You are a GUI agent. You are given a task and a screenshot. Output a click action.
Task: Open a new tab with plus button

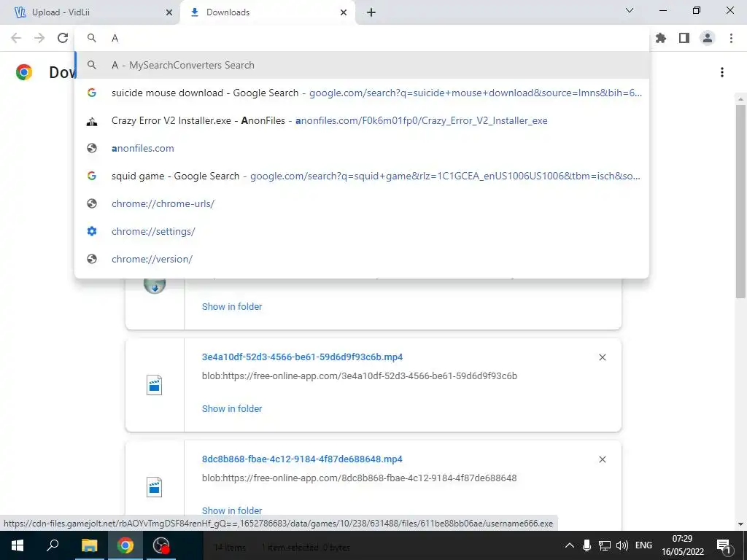click(x=371, y=12)
